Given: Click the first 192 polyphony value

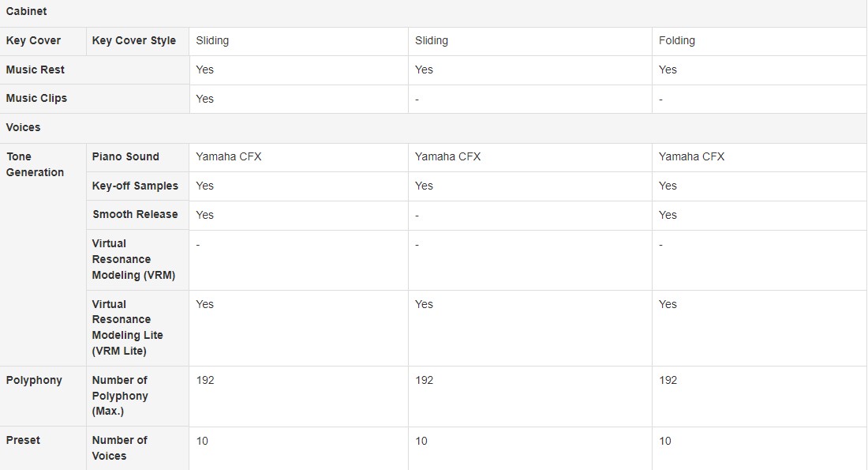Looking at the screenshot, I should click(205, 380).
